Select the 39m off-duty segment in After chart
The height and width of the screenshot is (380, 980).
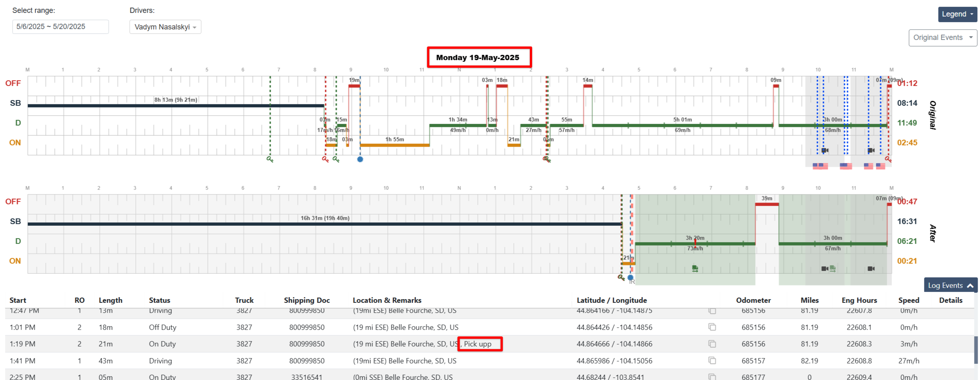pos(767,204)
